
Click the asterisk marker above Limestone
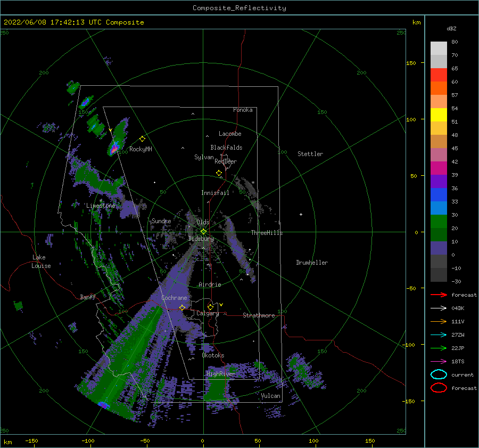click(x=101, y=201)
